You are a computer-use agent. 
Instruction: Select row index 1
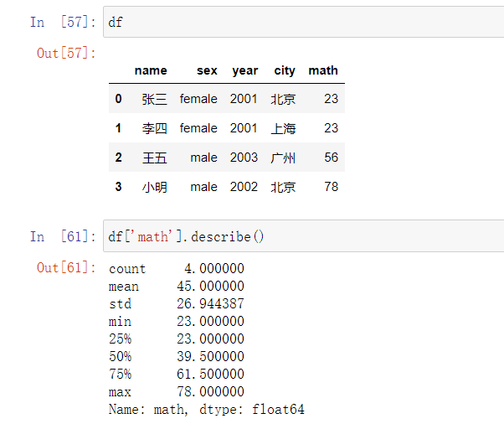[x=118, y=128]
